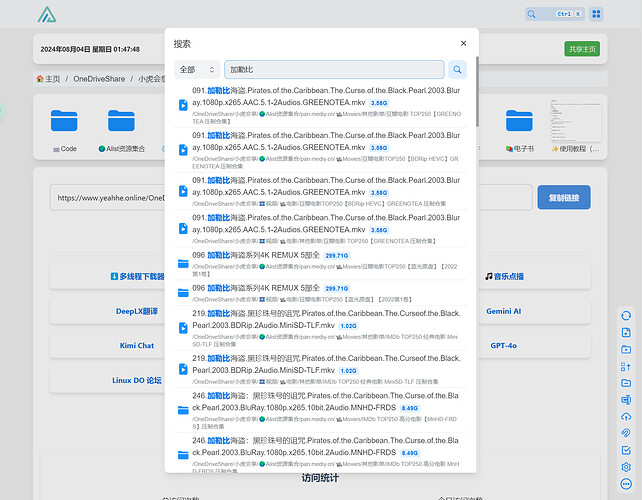Viewport: 642px width, 500px height.
Task: Click the file icon of 219 result under 视频
Action: coord(183,369)
